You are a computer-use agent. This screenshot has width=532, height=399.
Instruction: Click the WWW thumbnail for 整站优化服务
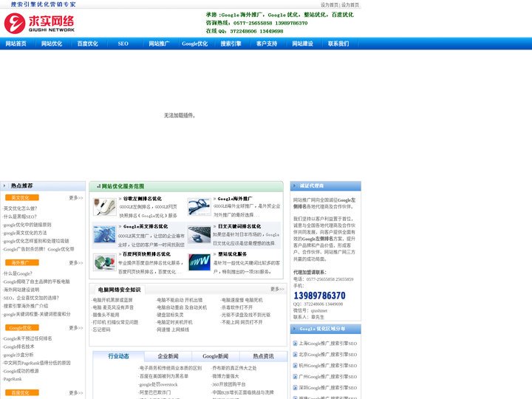199,262
